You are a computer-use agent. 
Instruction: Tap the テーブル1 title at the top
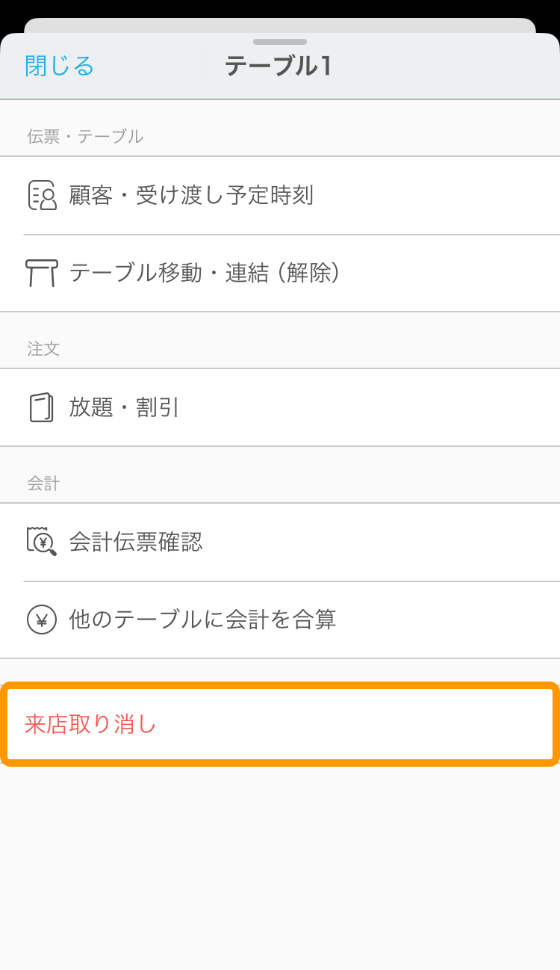(279, 66)
